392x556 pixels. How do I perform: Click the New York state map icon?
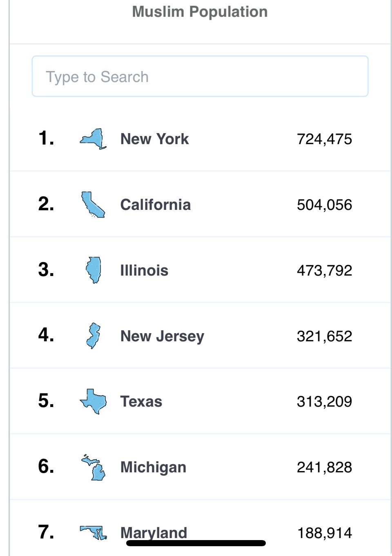(93, 139)
